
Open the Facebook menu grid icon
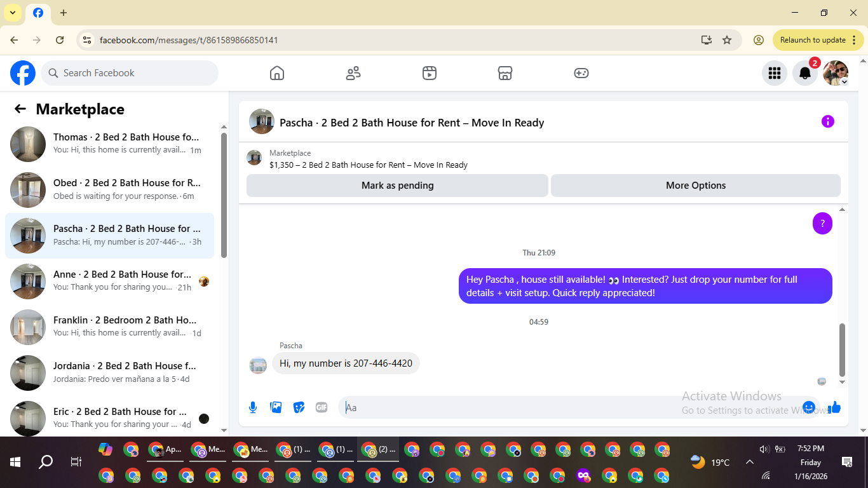pyautogui.click(x=774, y=73)
